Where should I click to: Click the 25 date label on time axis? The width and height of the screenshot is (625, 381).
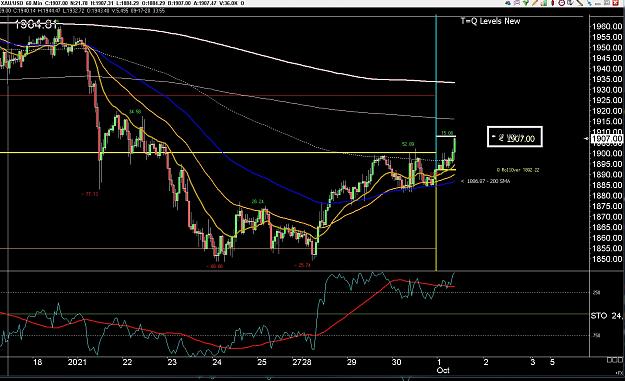coord(261,362)
